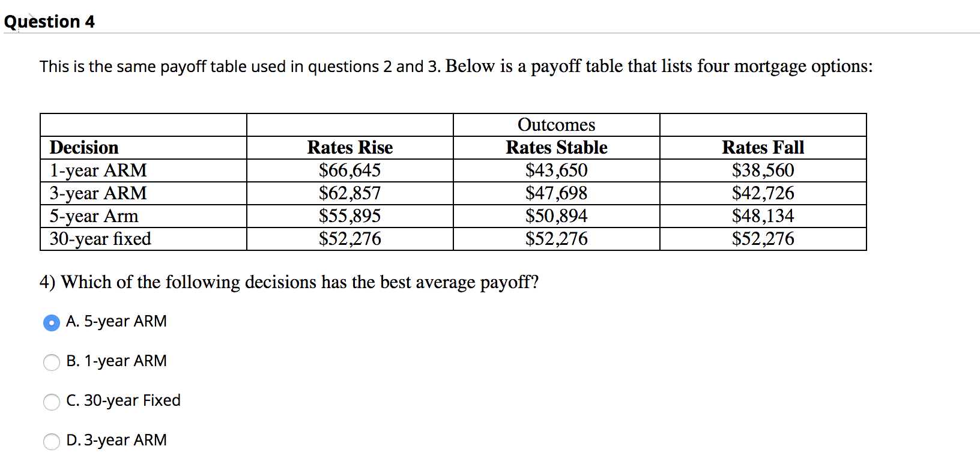Click the Rates Stable column header
Image resolution: width=980 pixels, height=455 pixels.
pos(556,147)
